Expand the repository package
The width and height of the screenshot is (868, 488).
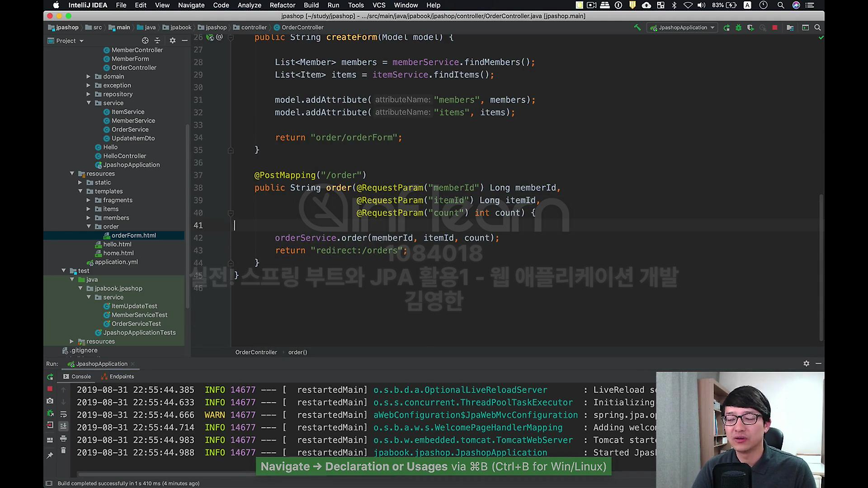pyautogui.click(x=88, y=94)
